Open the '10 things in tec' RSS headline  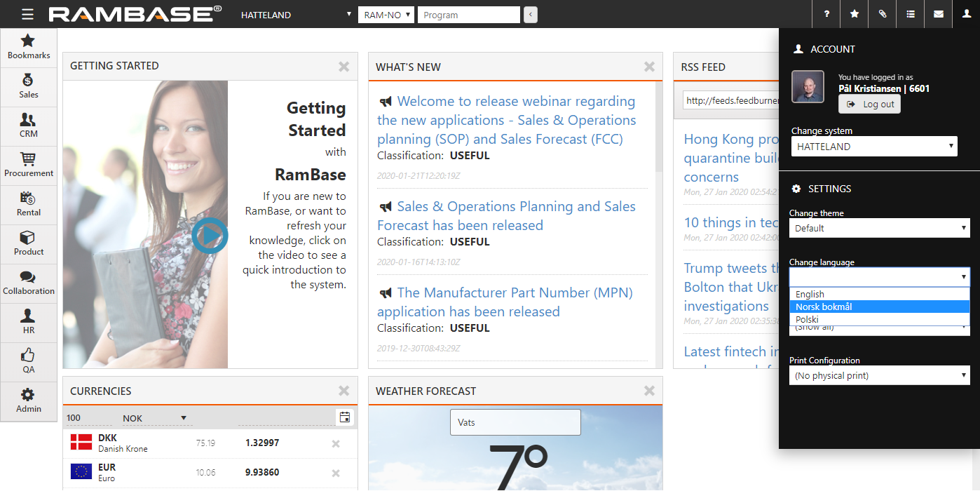pyautogui.click(x=731, y=222)
